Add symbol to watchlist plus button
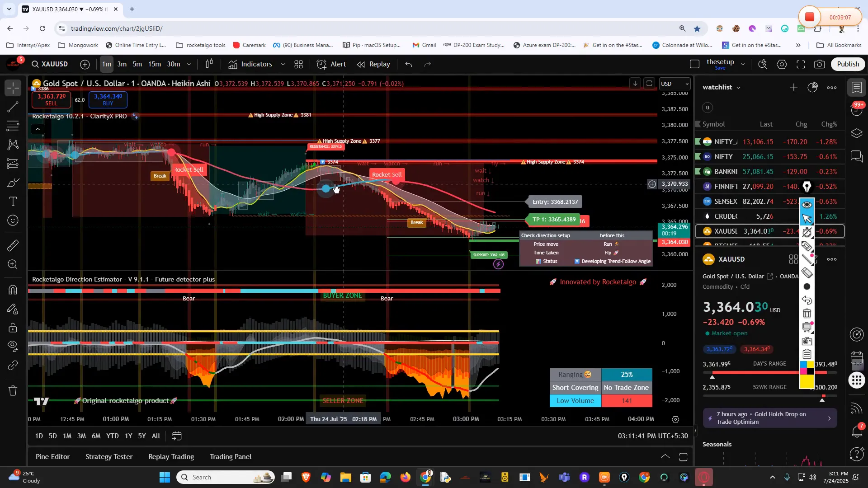868x488 pixels. pyautogui.click(x=794, y=87)
